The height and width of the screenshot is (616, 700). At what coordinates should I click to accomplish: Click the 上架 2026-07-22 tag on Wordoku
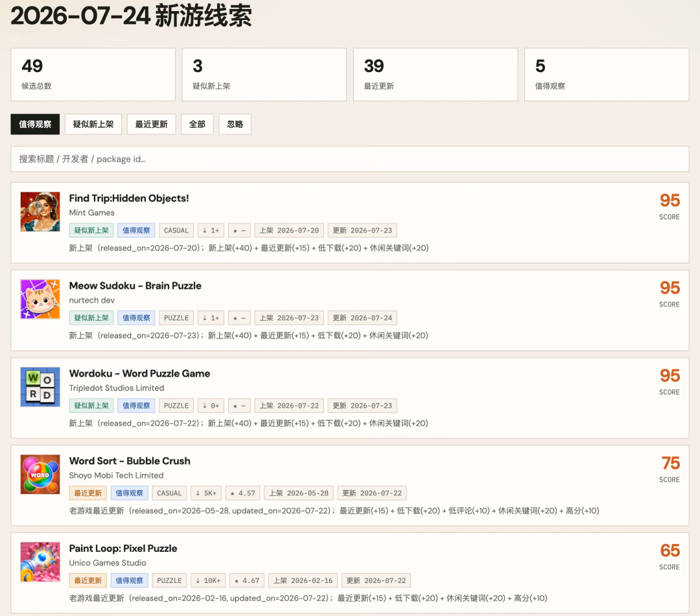tap(289, 406)
